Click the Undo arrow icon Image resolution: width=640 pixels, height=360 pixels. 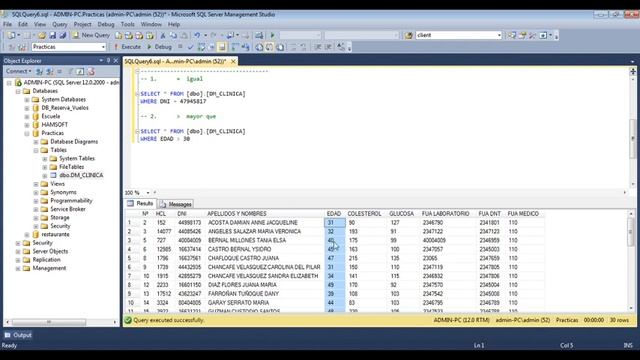point(197,36)
